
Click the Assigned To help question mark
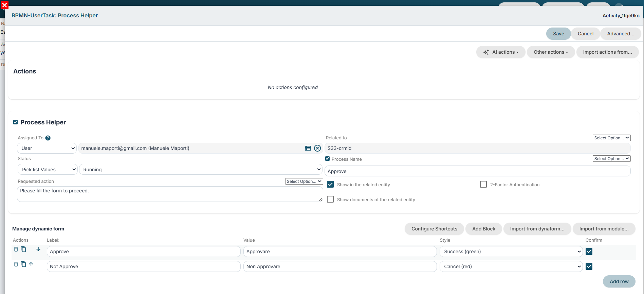click(48, 138)
